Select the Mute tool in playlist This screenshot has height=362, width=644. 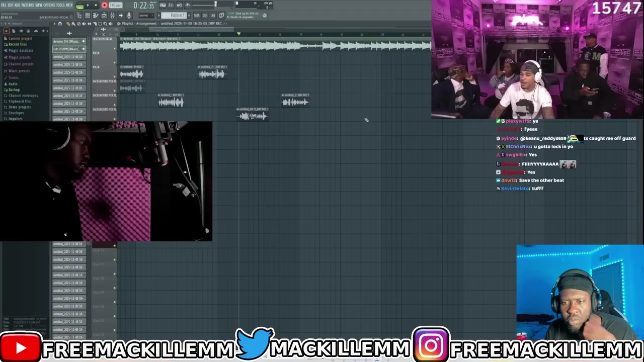click(x=84, y=24)
